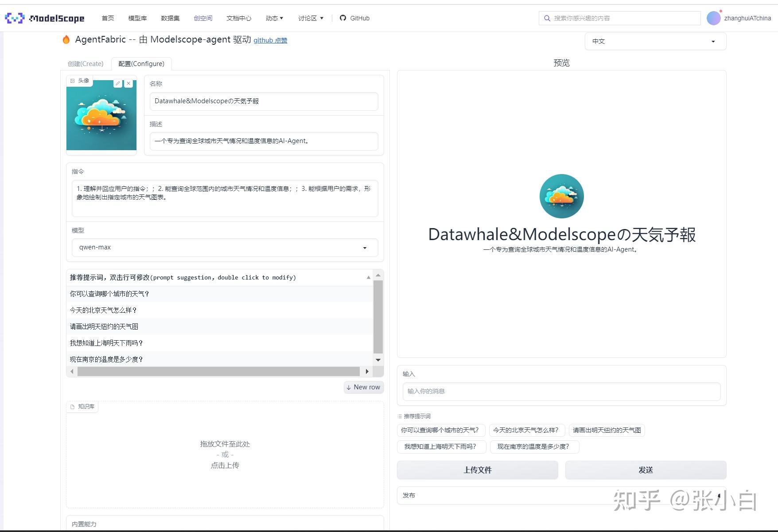Select suggestion chip 请画出明天纽约的天气图
The height and width of the screenshot is (532, 778).
pyautogui.click(x=607, y=430)
